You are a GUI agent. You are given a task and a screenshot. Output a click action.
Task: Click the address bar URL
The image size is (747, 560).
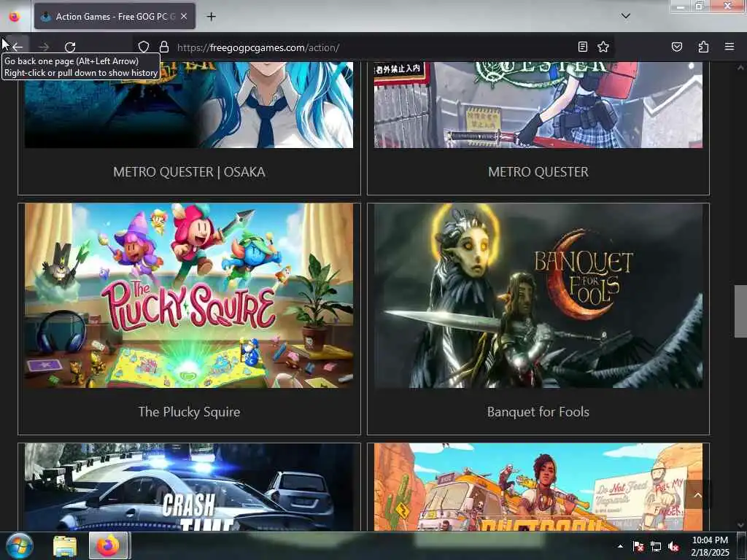[x=258, y=47]
